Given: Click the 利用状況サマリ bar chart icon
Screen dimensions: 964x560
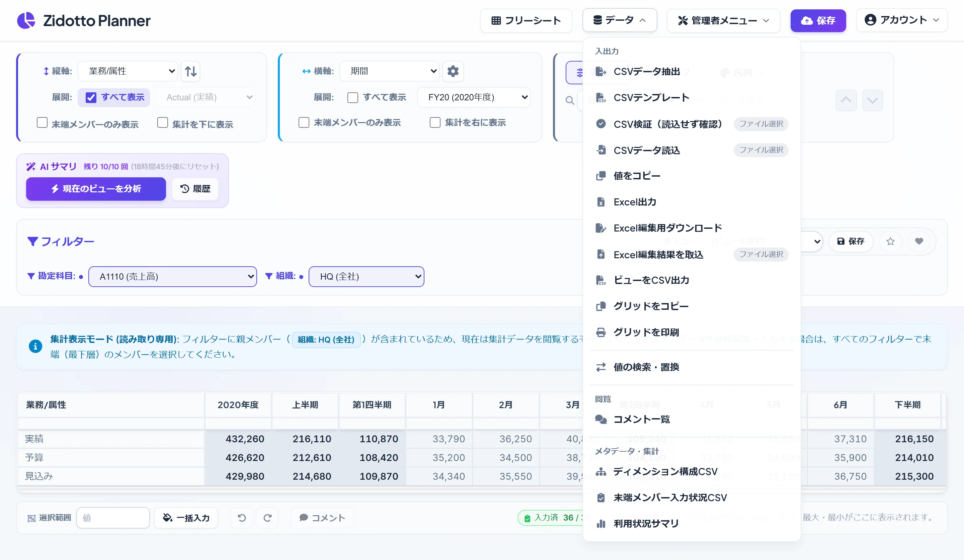Looking at the screenshot, I should (x=600, y=523).
